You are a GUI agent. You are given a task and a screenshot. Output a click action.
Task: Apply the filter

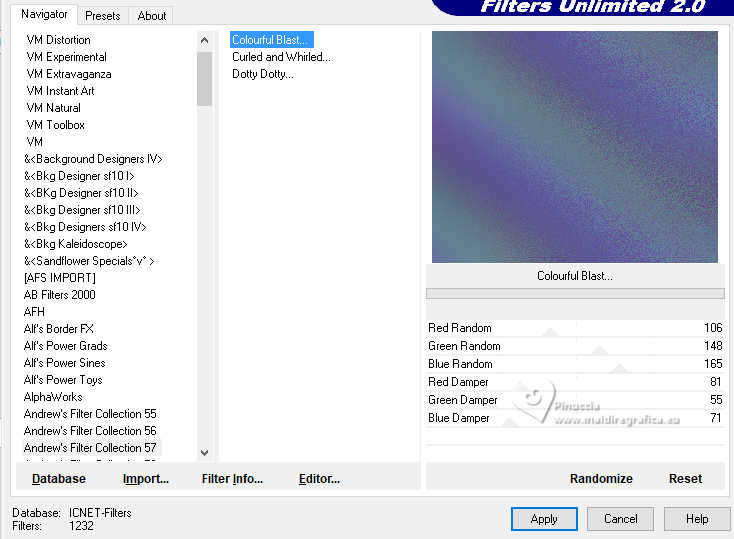544,519
